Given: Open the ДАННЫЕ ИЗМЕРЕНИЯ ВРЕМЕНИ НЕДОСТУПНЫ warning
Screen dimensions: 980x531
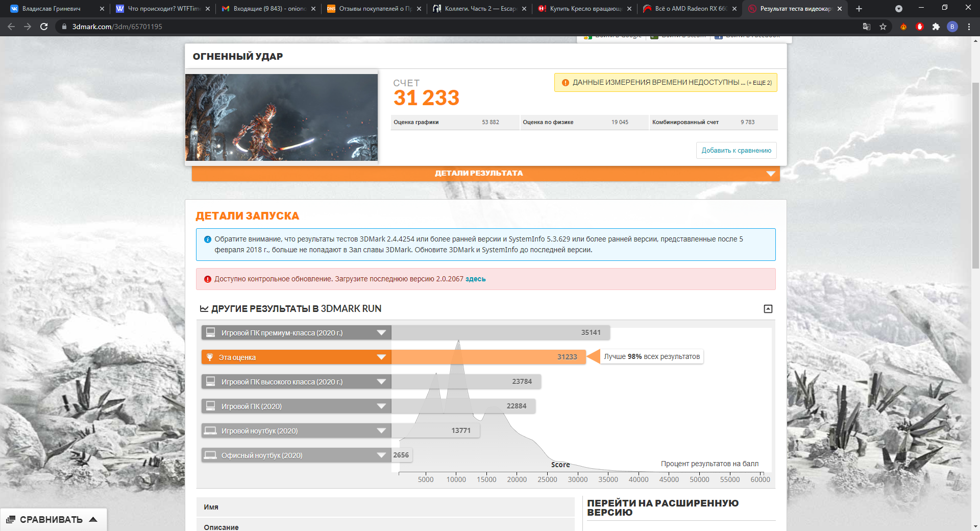Looking at the screenshot, I should click(x=666, y=83).
